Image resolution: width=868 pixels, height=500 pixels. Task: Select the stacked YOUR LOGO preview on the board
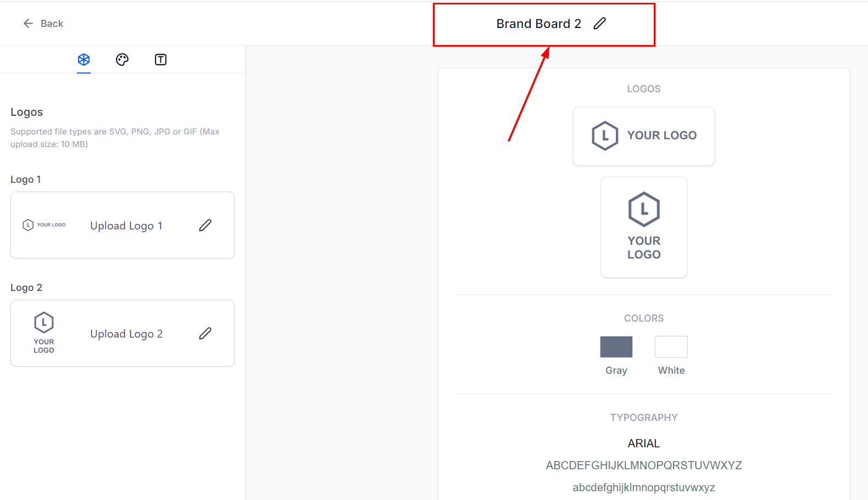643,227
